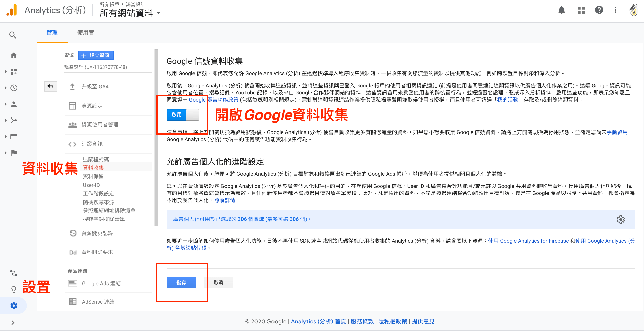Open the search icon in left sidebar
This screenshot has height=332, width=644.
pyautogui.click(x=13, y=35)
